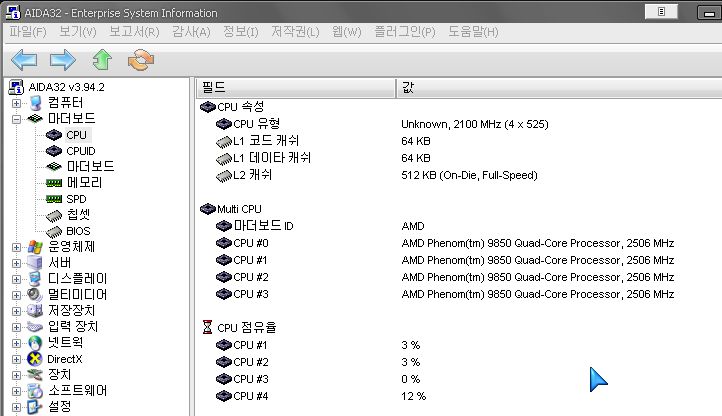Open the 저작권(L) menu
The height and width of the screenshot is (416, 722).
(x=295, y=32)
